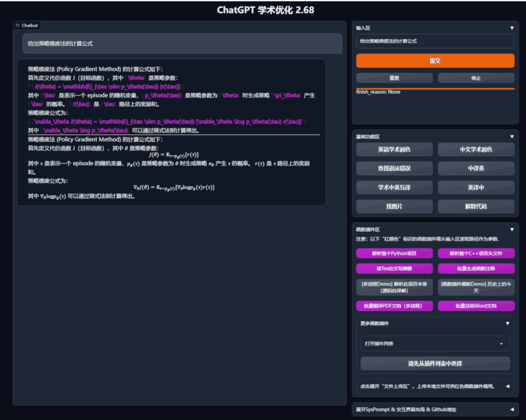
Task: Run [函数插件模板Demo] 历史上的今天 plugin
Action: point(476,287)
